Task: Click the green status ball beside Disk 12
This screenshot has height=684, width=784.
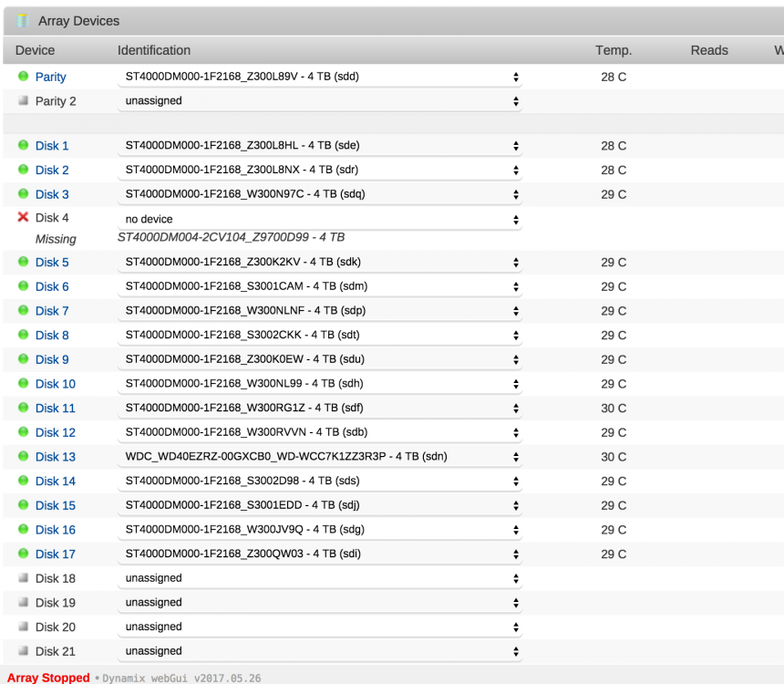Action: click(23, 431)
